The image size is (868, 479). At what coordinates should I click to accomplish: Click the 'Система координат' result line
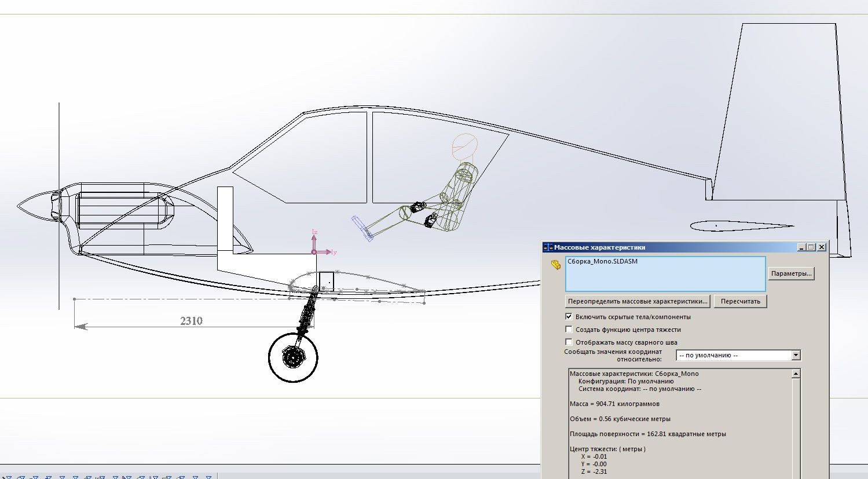640,389
